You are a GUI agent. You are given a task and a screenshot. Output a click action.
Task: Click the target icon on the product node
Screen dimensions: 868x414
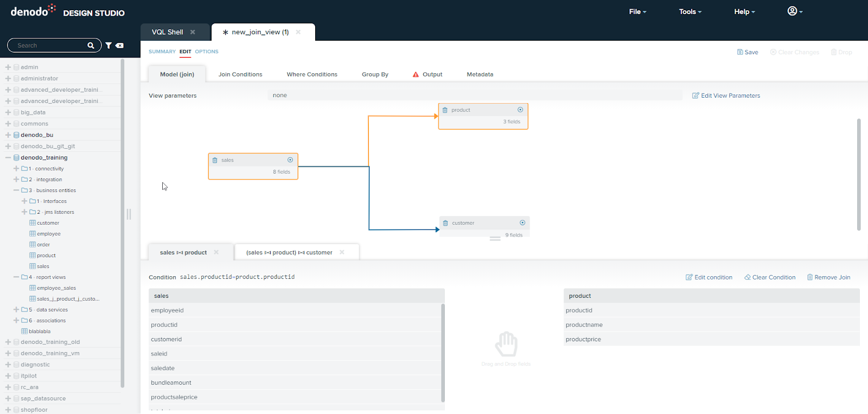point(520,110)
